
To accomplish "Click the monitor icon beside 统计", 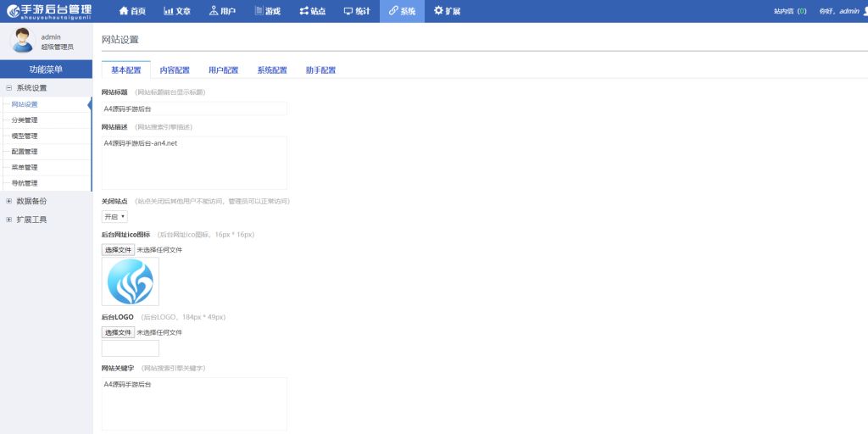I will pyautogui.click(x=348, y=11).
